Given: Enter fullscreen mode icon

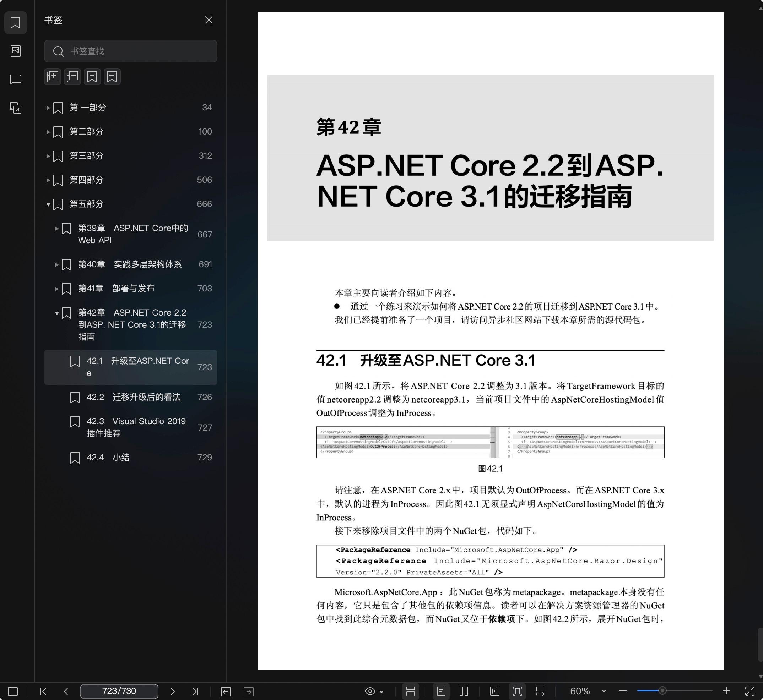Looking at the screenshot, I should click(x=750, y=691).
